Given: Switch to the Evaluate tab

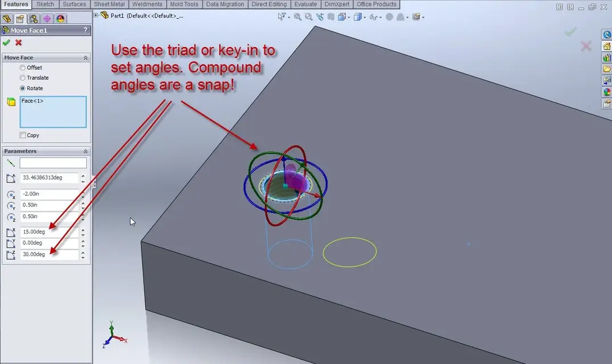Looking at the screenshot, I should pos(305,5).
